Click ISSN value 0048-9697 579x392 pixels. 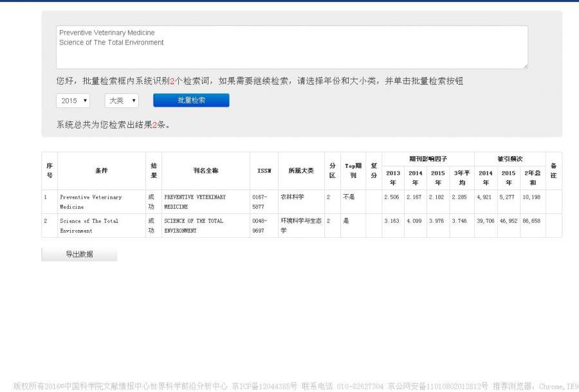259,226
